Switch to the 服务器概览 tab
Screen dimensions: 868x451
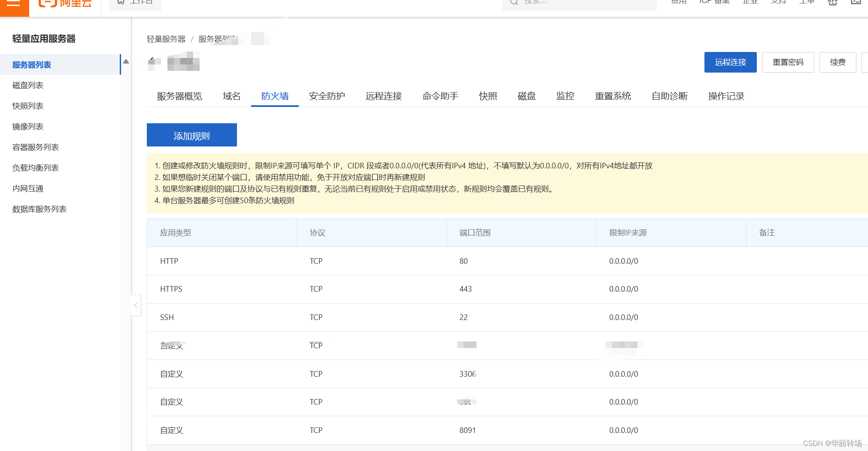[x=179, y=96]
